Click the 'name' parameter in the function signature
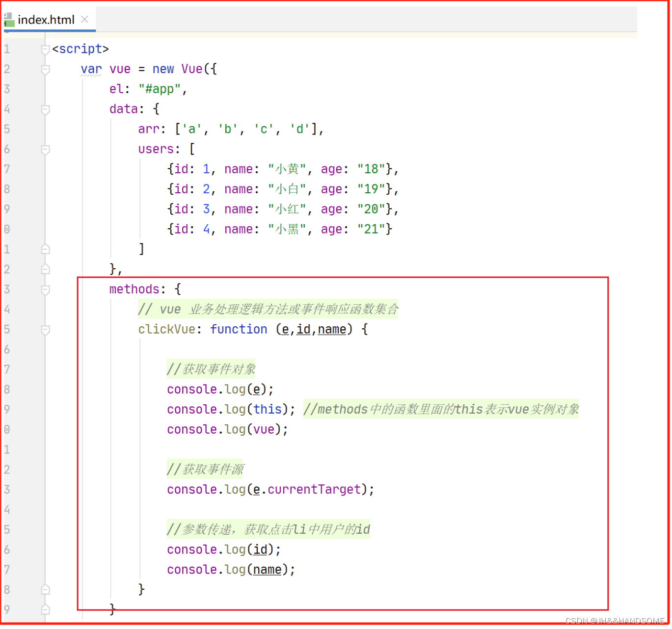The width and height of the screenshot is (672, 629). pos(332,330)
